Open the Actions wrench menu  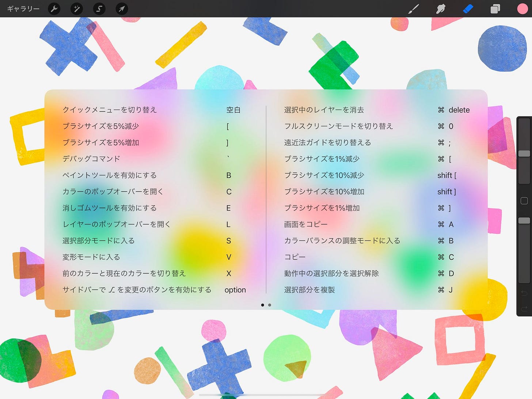(x=54, y=8)
